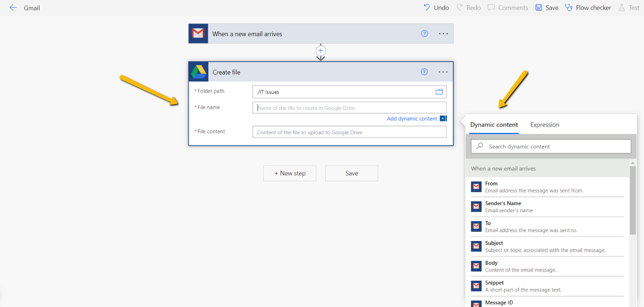Click the Save button below the flow

click(x=351, y=173)
